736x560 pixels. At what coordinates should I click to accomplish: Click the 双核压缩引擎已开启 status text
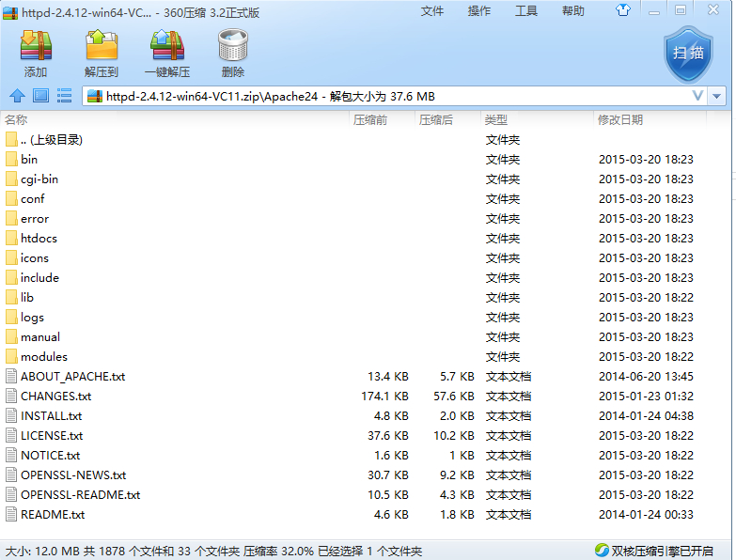(x=662, y=551)
